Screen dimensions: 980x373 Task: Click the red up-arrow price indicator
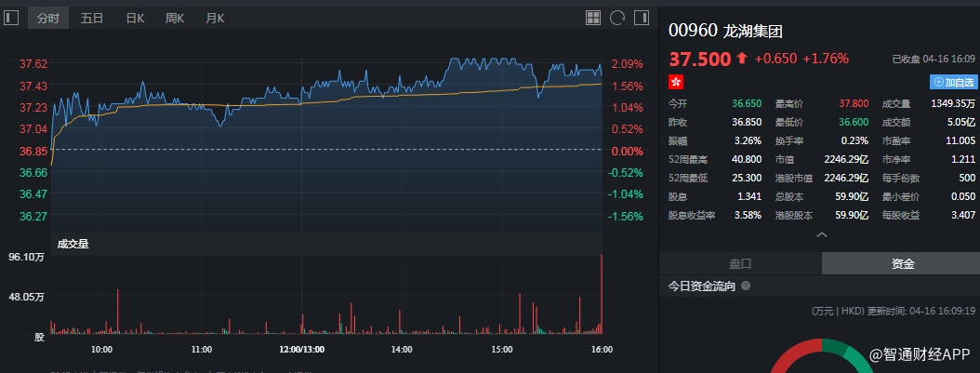(x=741, y=59)
